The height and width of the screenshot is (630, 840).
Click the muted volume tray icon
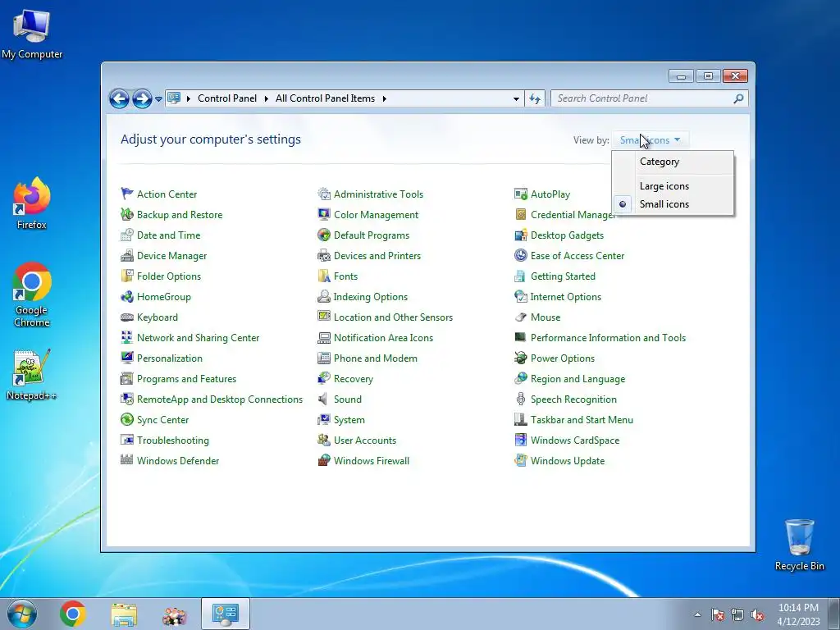coord(757,615)
